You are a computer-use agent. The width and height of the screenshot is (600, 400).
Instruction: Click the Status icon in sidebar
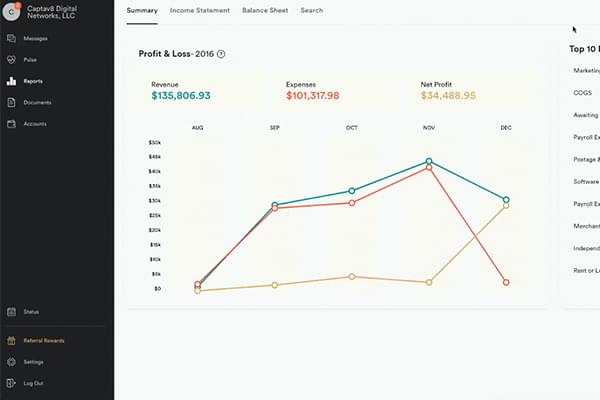[11, 312]
